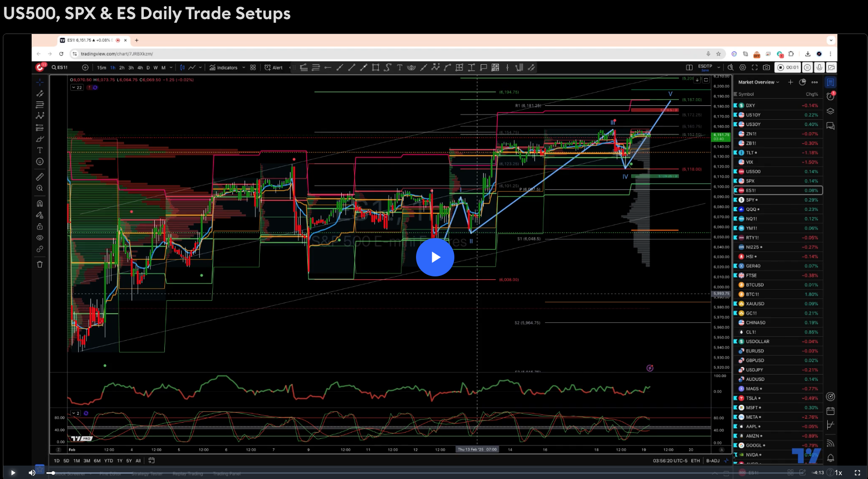Select the crosshair cursor tool in left sidebar
This screenshot has width=868, height=479.
tap(40, 82)
